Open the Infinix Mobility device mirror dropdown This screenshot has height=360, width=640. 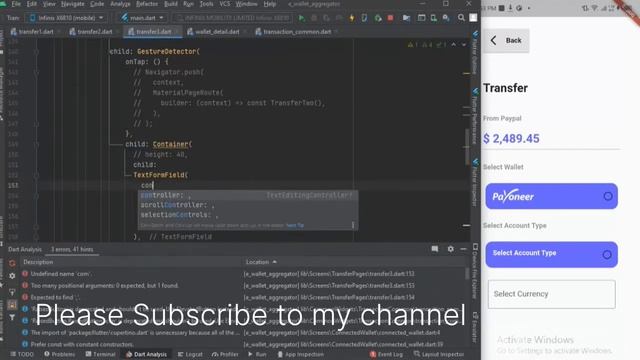coord(233,18)
